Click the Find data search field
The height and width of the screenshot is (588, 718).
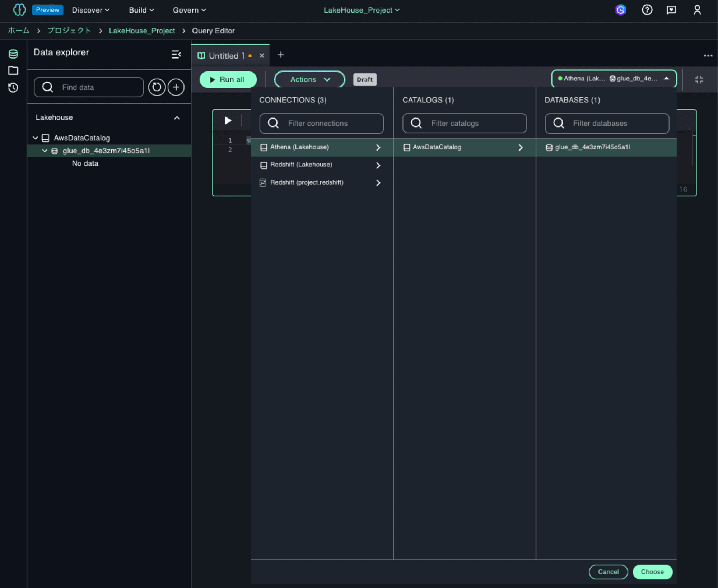coord(89,87)
